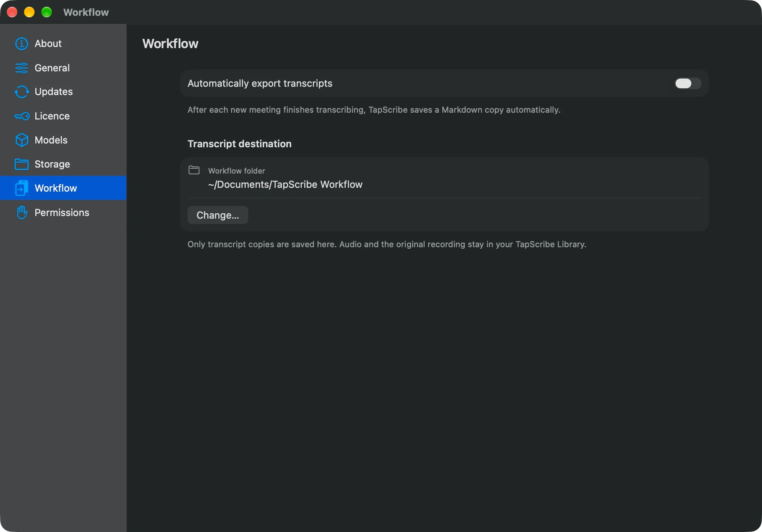
Task: Click the Workflow document icon in sidebar
Action: click(21, 188)
